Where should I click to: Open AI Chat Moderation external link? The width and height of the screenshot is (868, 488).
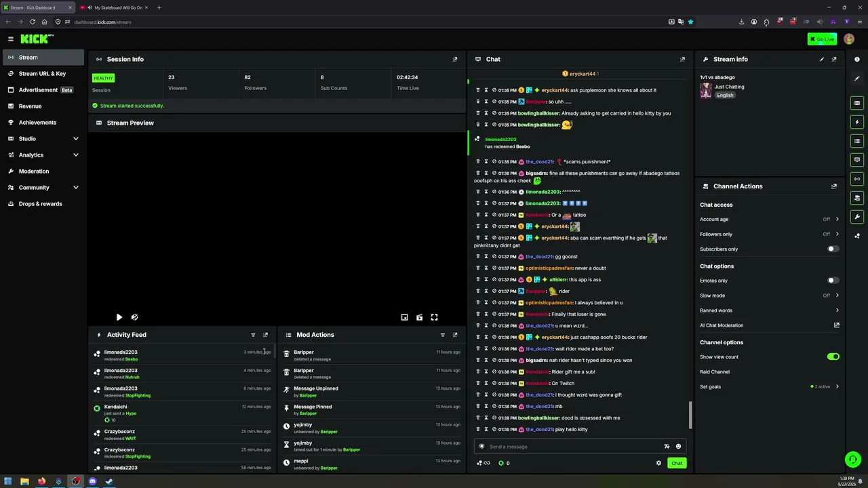click(x=837, y=325)
